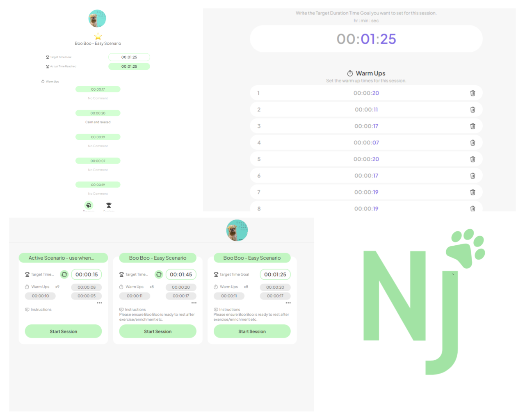Start Session for the 00:01:25 Boo Boo scenario
525x420 pixels.
[x=252, y=331]
